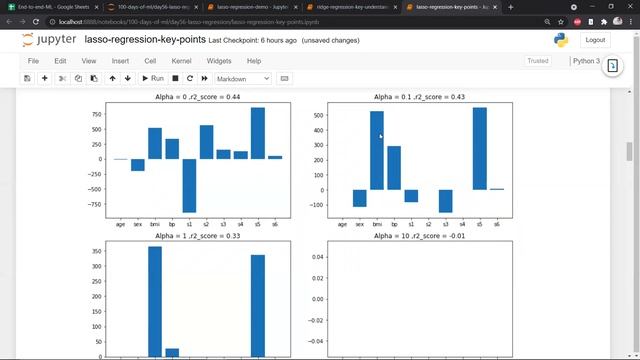This screenshot has height=360, width=640.
Task: Rename notebook title lasso-regression-key-points
Action: 145,40
